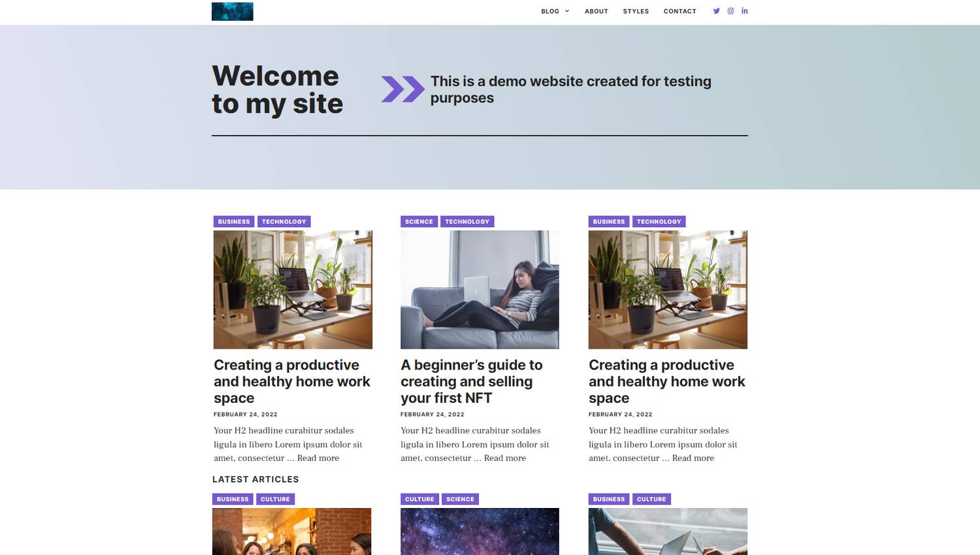Open the Instagram social icon
The height and width of the screenshot is (555, 980).
730,11
